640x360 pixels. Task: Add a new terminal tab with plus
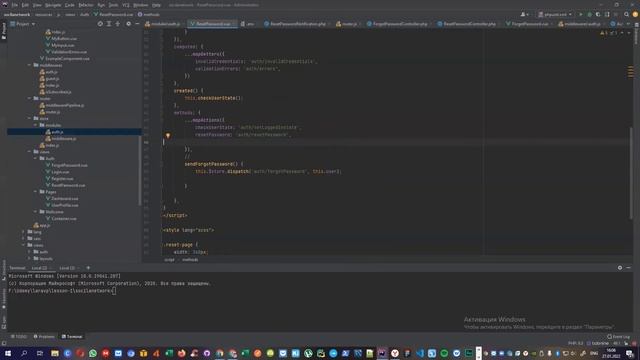point(88,268)
